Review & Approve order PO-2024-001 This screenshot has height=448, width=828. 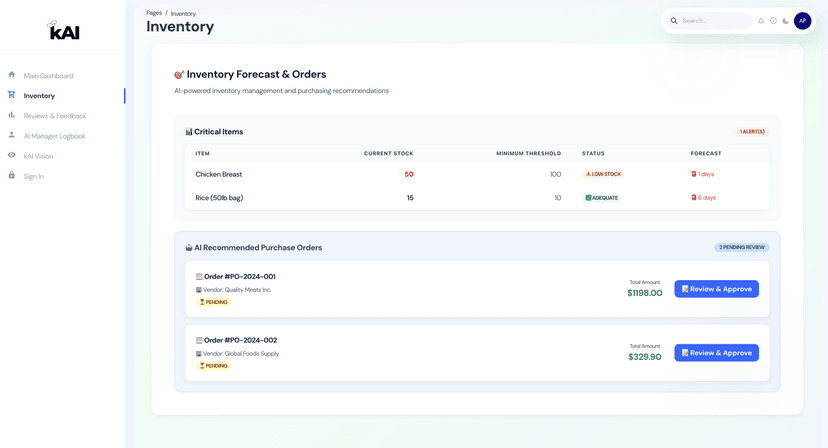(x=716, y=289)
